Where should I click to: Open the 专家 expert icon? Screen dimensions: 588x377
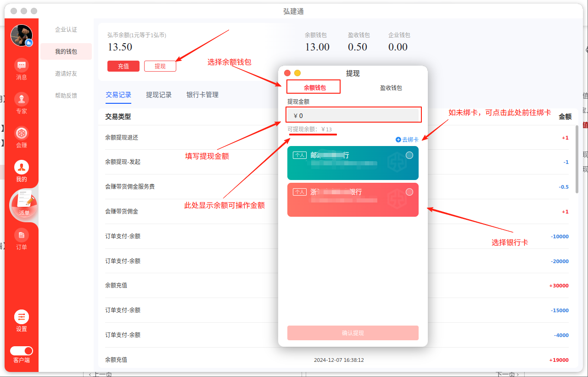point(22,100)
